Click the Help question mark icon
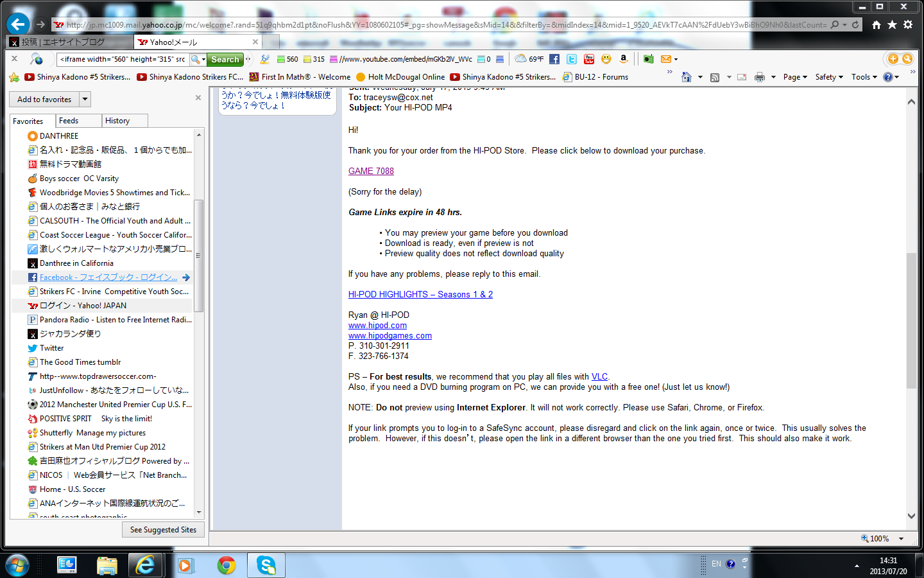This screenshot has width=924, height=578. (x=888, y=77)
